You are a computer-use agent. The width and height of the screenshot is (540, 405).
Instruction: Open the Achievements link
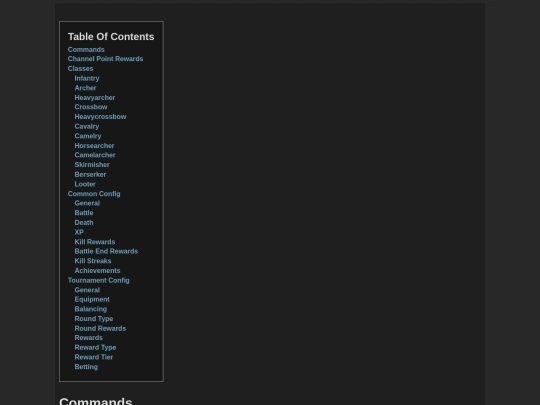tap(97, 271)
